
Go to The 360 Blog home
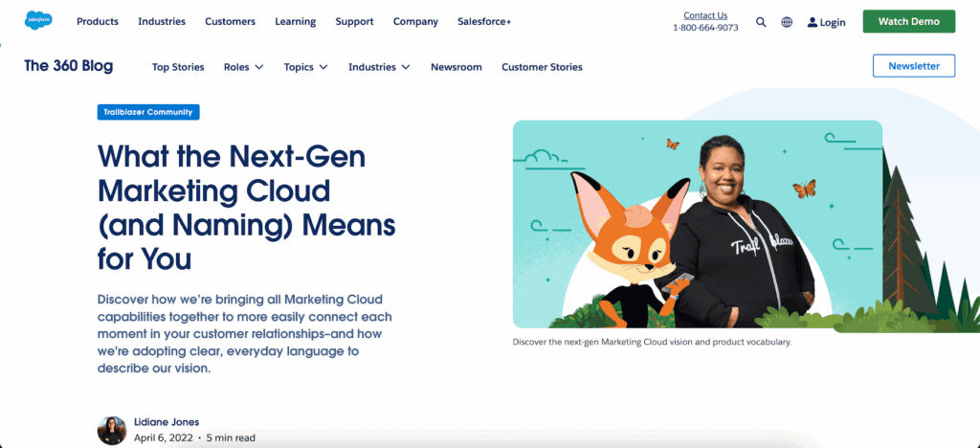pyautogui.click(x=69, y=66)
